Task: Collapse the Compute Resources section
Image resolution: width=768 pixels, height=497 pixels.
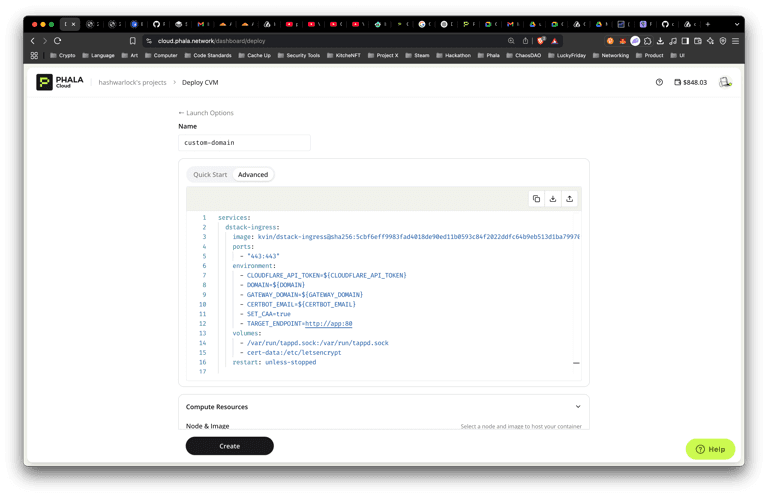Action: [x=578, y=407]
